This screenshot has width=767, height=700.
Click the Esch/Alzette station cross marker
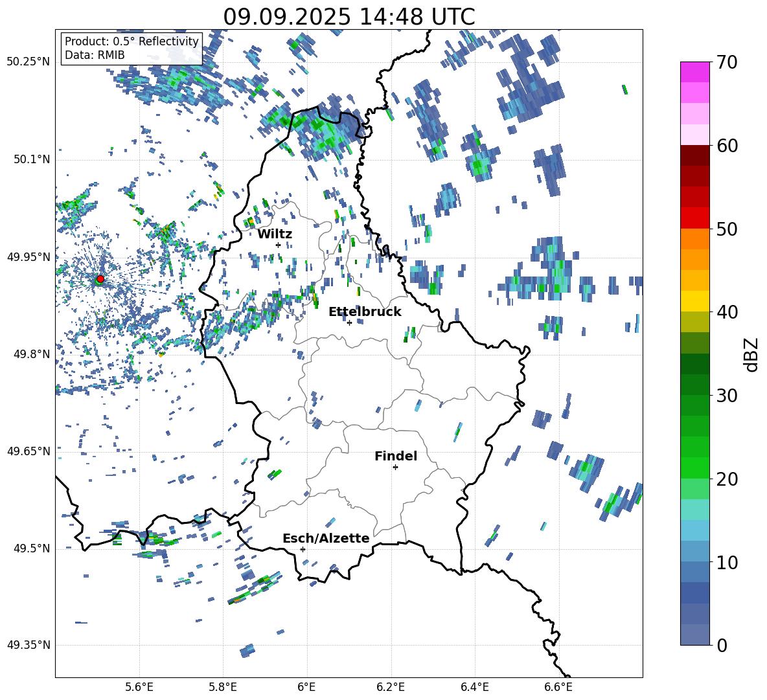[303, 549]
